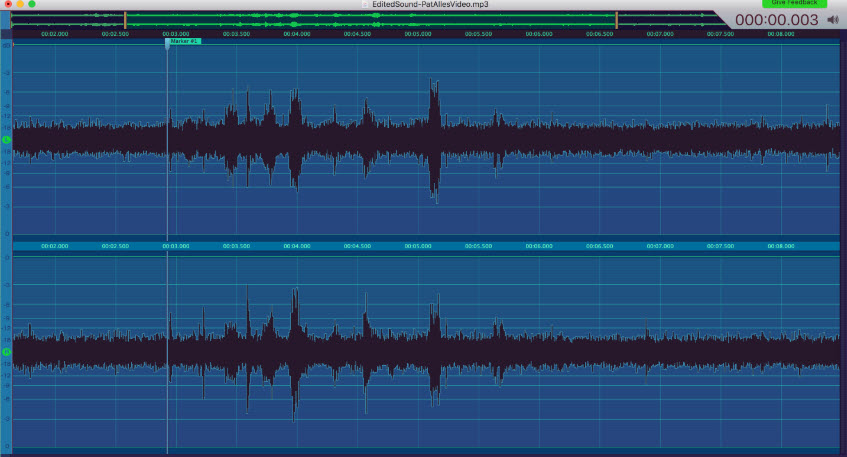Toggle the left channel L button
Viewport: 847px width, 457px height.
click(6, 140)
